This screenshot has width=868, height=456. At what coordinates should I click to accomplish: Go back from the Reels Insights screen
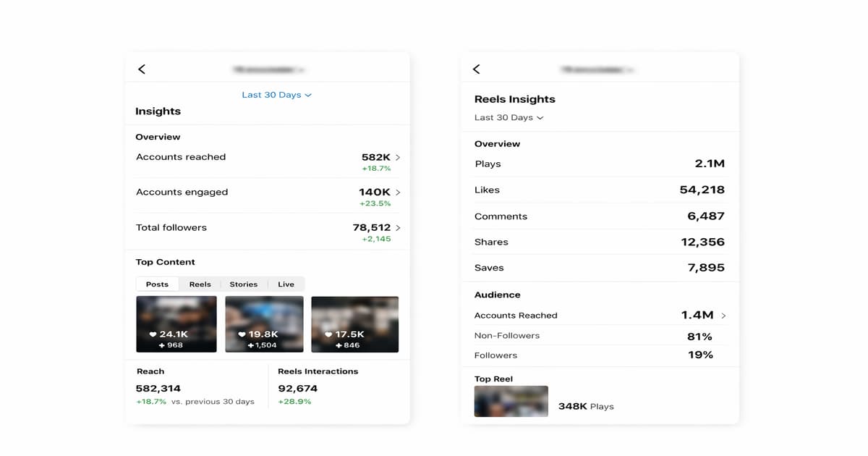(x=476, y=69)
